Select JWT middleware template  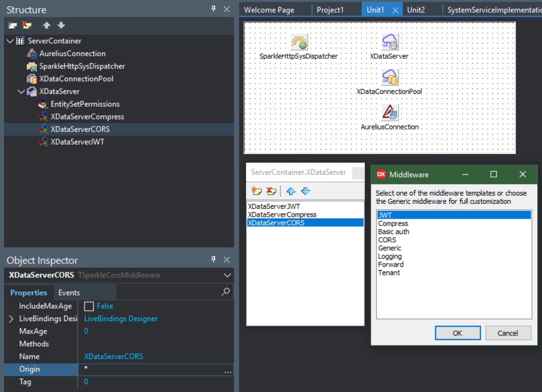coord(454,215)
